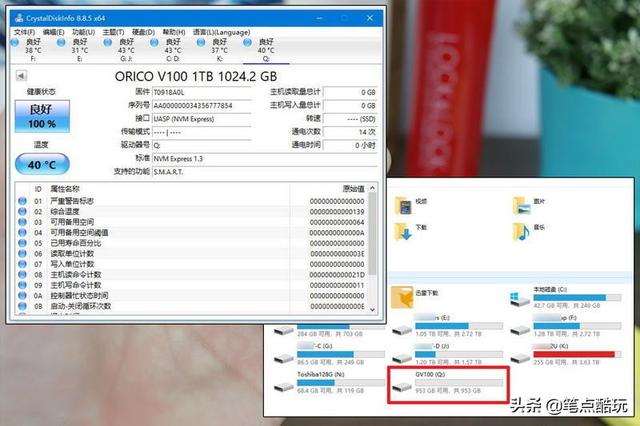This screenshot has height=426, width=640.
Task: Click the CrystalDiskInfo title bar app icon
Action: click(19, 18)
